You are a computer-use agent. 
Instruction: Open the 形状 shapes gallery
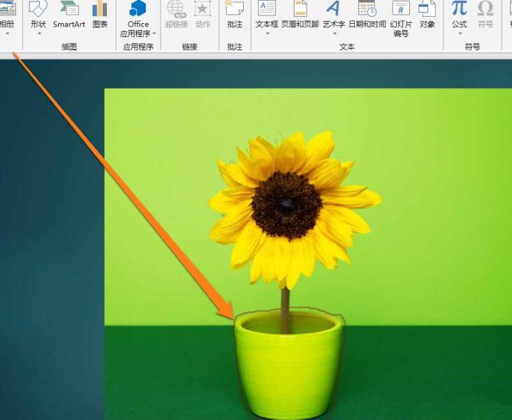(38, 15)
